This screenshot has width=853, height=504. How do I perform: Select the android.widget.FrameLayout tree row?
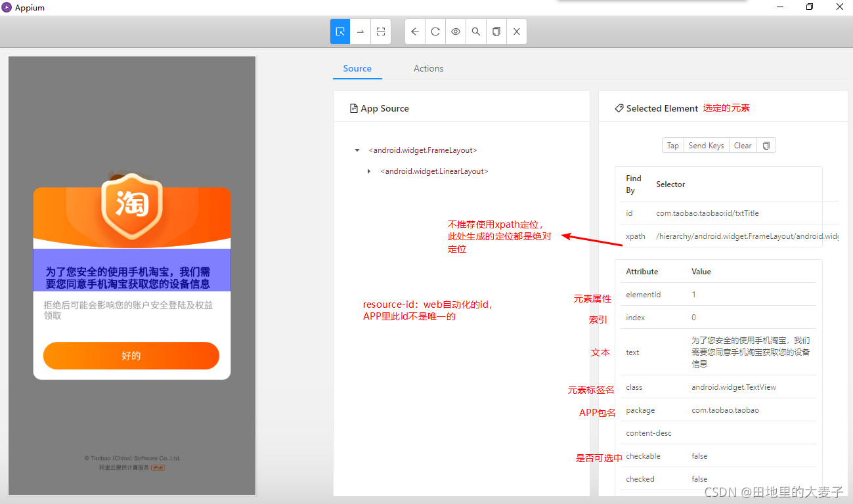423,150
